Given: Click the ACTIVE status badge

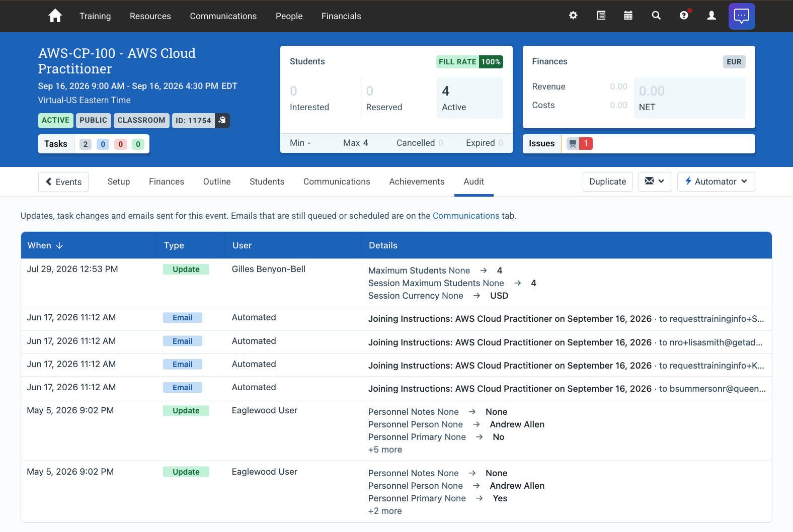Looking at the screenshot, I should pyautogui.click(x=56, y=120).
